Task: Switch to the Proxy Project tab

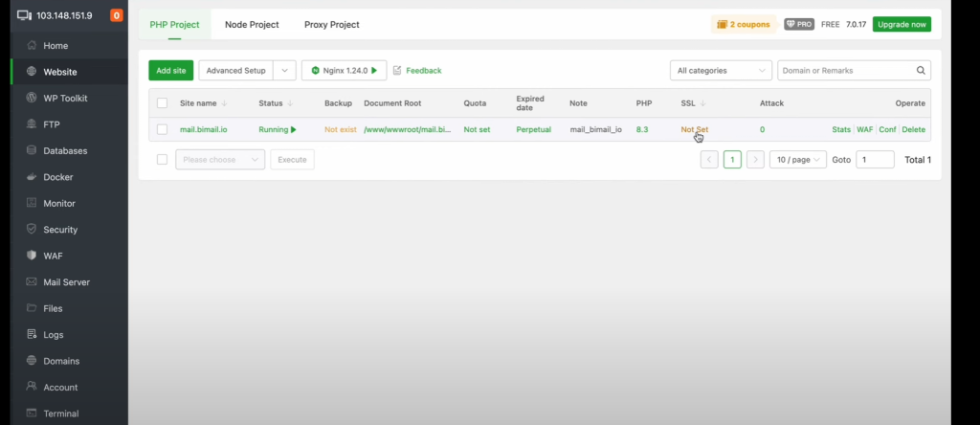Action: click(x=331, y=24)
